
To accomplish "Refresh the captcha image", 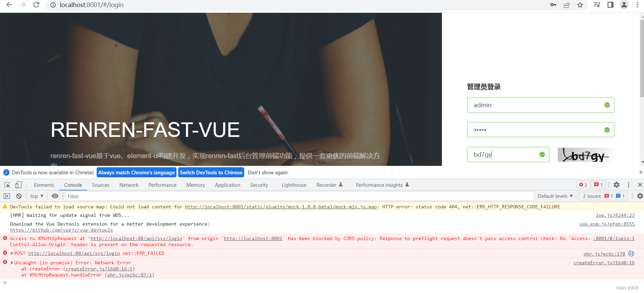I will tap(586, 155).
